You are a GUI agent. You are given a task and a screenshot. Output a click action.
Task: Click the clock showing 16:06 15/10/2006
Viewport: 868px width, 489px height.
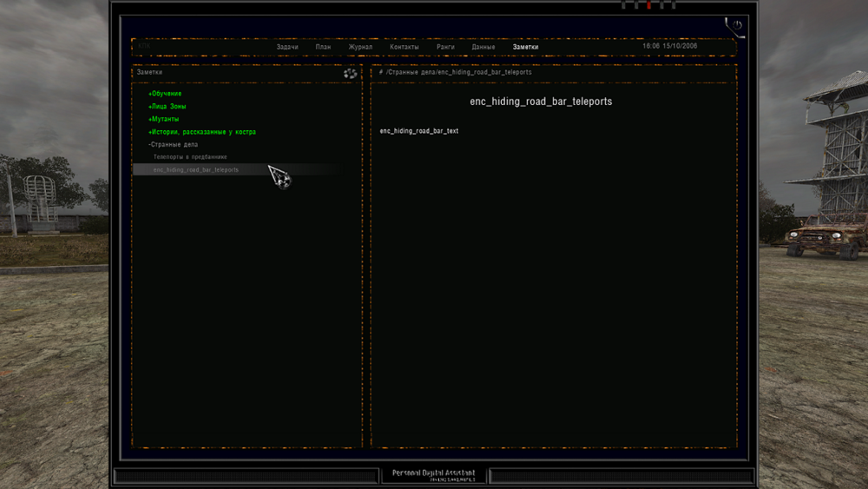670,46
